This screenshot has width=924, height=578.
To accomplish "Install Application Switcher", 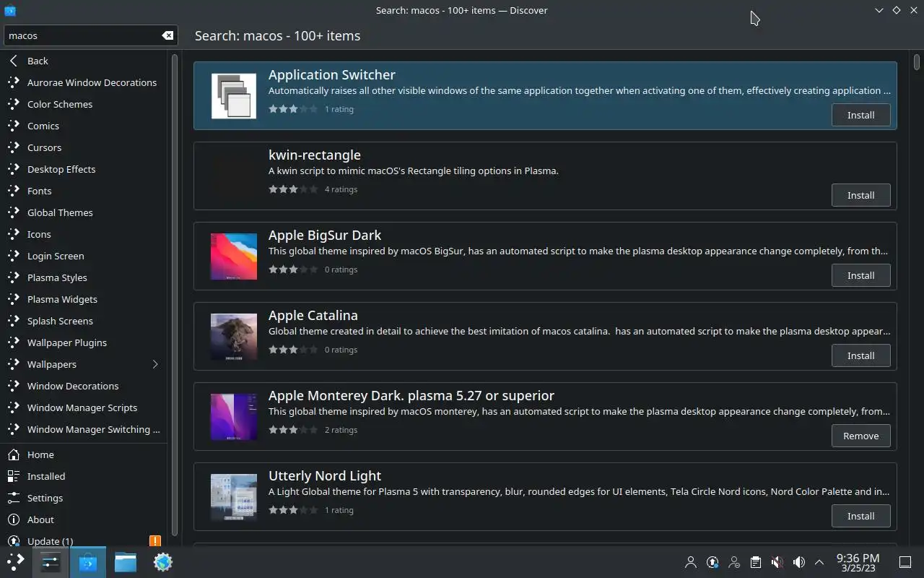I will pos(860,115).
